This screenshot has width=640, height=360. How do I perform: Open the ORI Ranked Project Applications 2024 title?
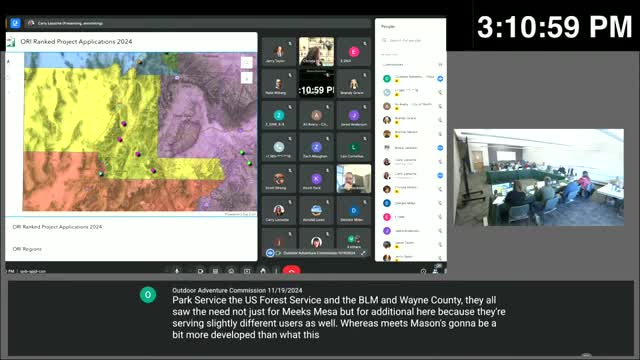76,42
